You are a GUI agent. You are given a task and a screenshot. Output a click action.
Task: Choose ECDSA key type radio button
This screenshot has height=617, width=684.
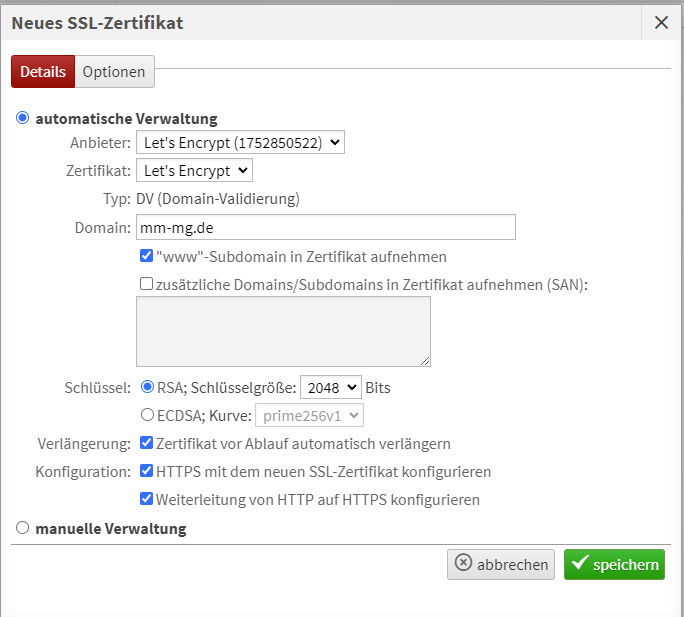[x=148, y=414]
